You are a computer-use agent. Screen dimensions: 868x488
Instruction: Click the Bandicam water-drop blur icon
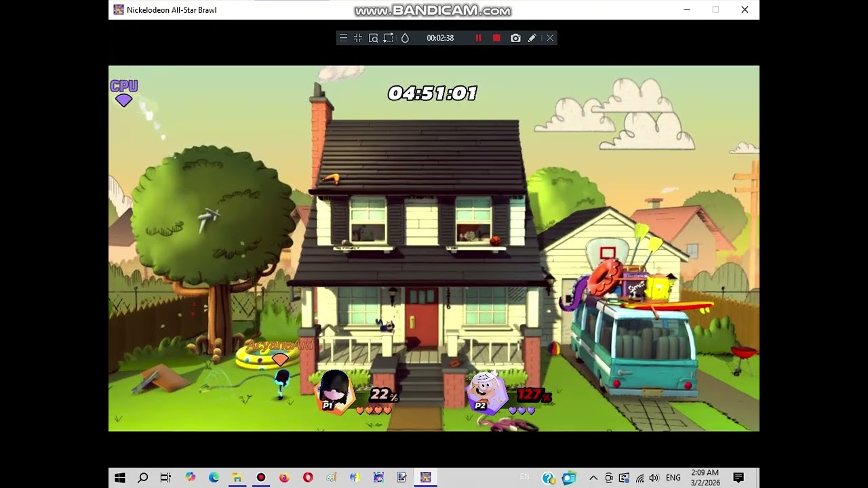405,38
